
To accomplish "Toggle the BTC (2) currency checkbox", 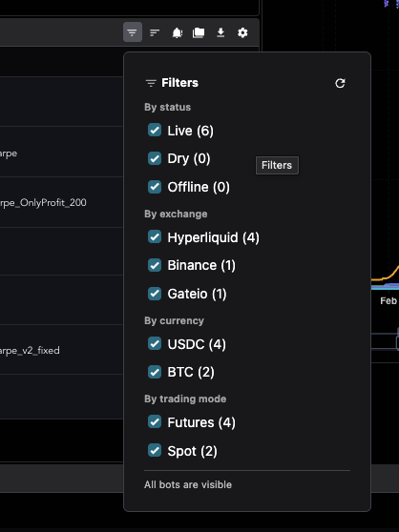I will coord(155,372).
